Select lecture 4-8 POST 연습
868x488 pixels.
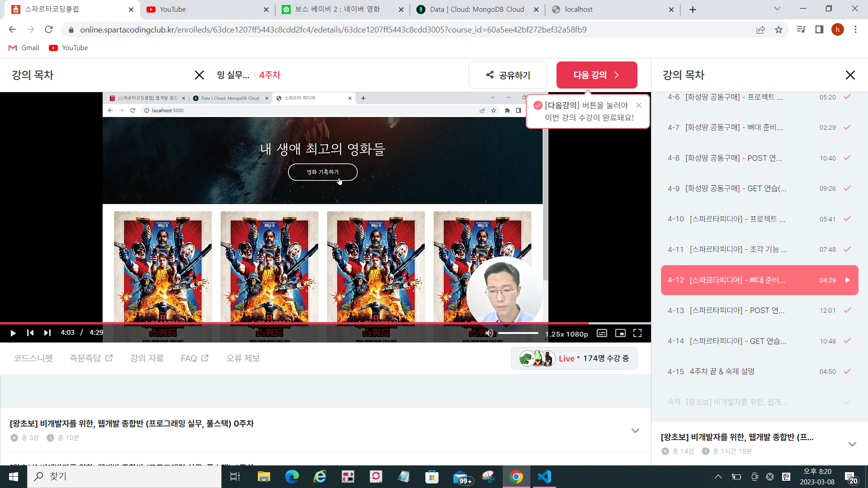click(x=759, y=158)
